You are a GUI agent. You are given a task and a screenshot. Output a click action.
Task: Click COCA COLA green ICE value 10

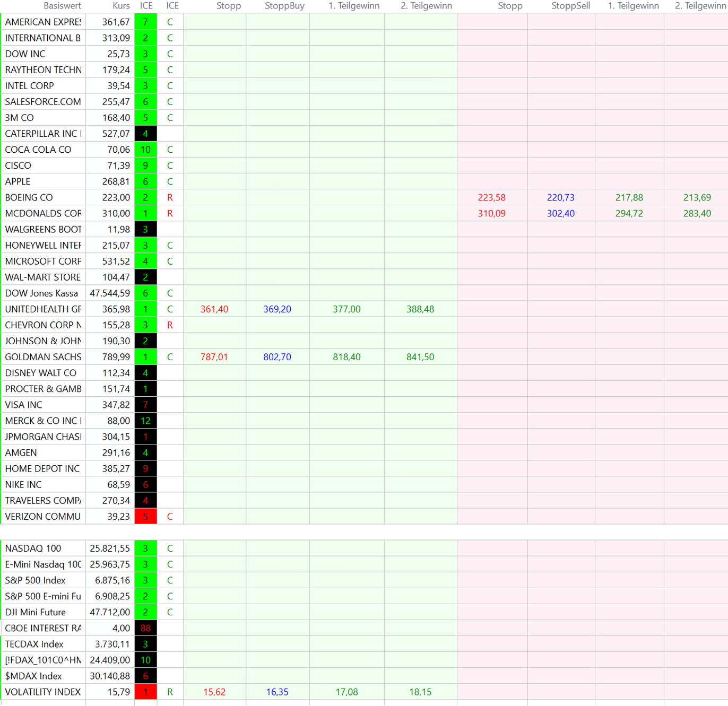click(x=145, y=150)
